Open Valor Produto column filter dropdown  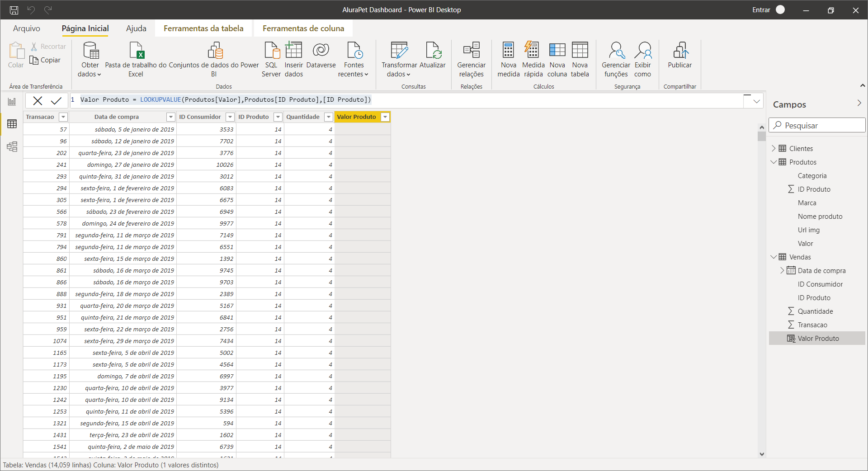385,117
